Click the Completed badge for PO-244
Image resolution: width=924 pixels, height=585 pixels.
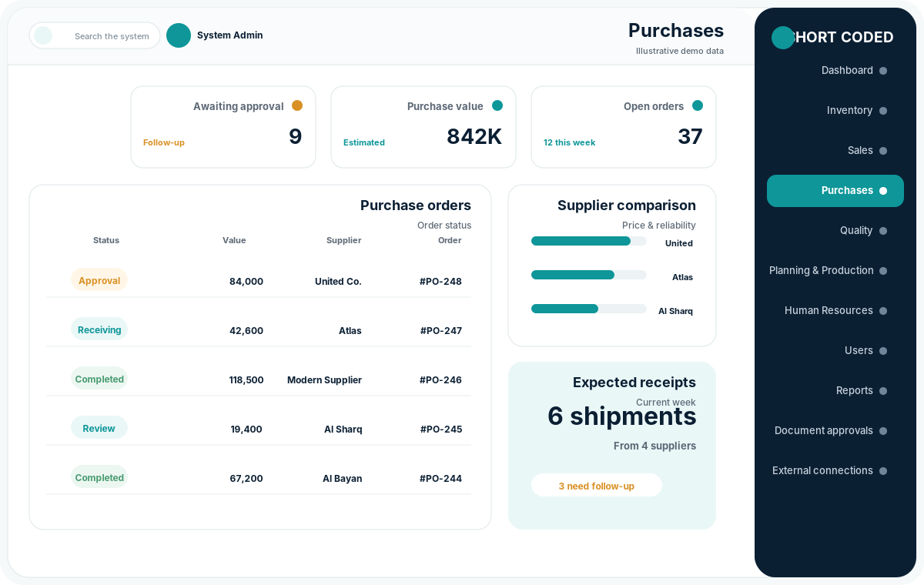(x=99, y=477)
